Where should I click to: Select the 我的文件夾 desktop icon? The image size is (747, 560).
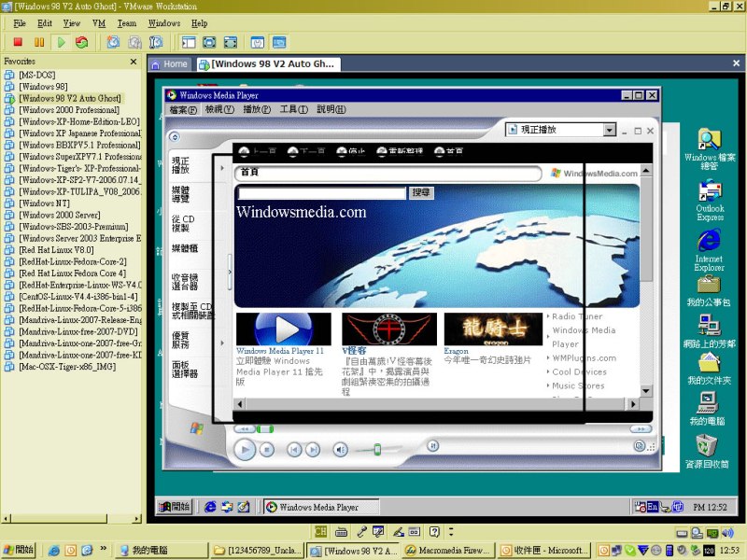point(709,370)
